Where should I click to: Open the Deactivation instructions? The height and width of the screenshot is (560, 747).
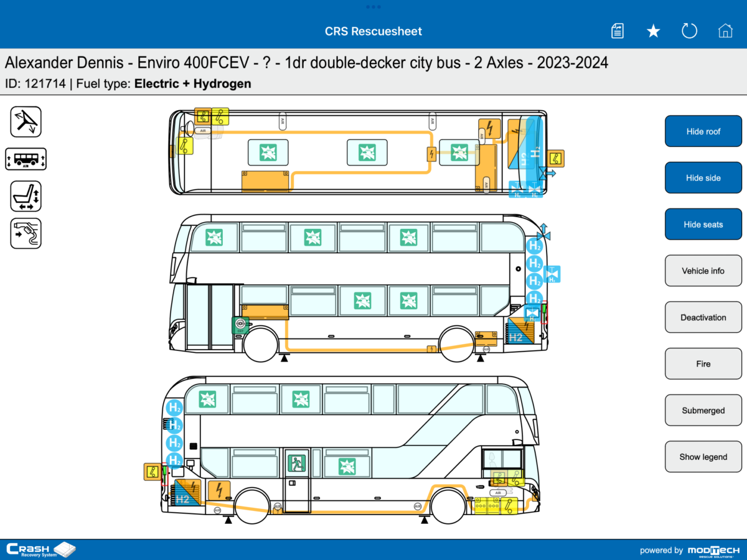[703, 317]
